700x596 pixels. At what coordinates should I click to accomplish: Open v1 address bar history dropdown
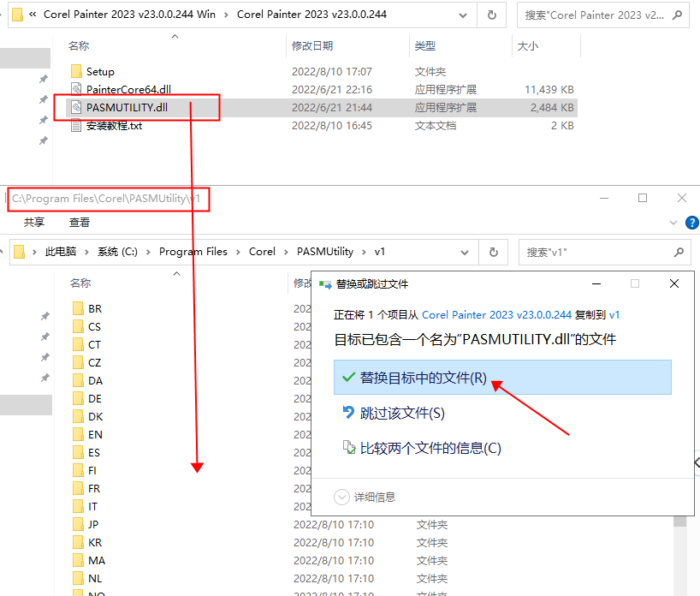[463, 252]
